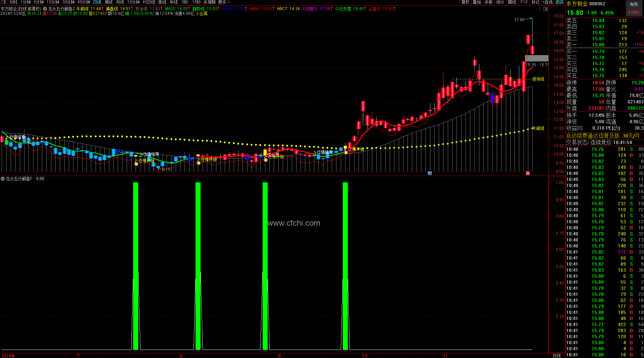This screenshot has height=358, width=644.
Task: Open the 画线 drawing tools
Action: pyautogui.click(x=512, y=2)
